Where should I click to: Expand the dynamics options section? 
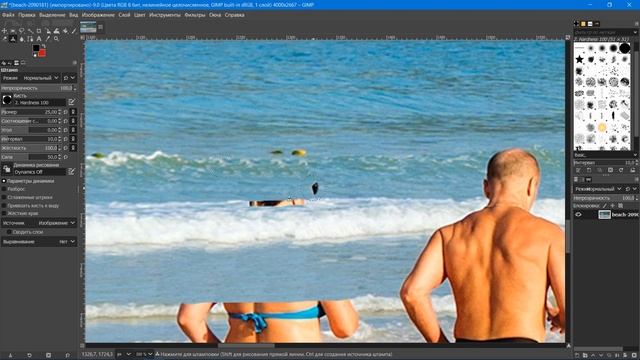coord(4,181)
